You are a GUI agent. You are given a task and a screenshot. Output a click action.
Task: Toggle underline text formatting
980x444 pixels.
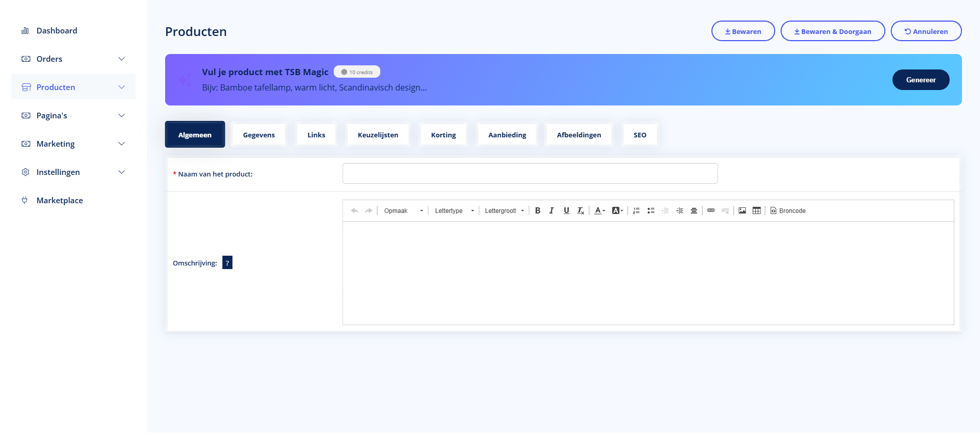tap(566, 211)
